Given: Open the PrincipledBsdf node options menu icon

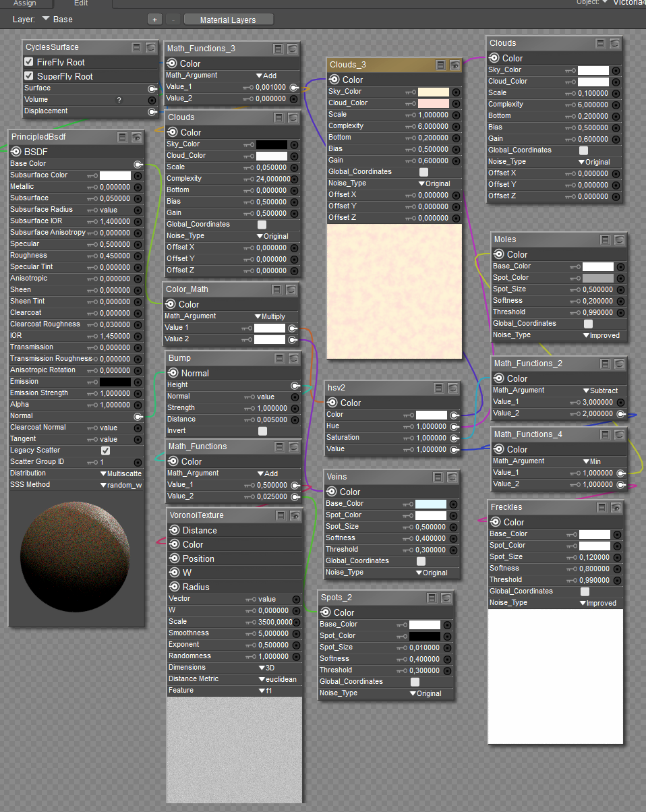Looking at the screenshot, I should pos(123,137).
